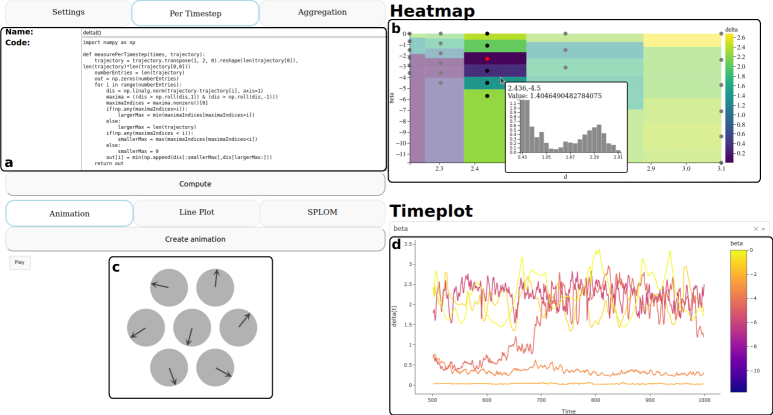Image resolution: width=773 pixels, height=415 pixels.
Task: Start the animation with the Play button
Action: [x=20, y=262]
